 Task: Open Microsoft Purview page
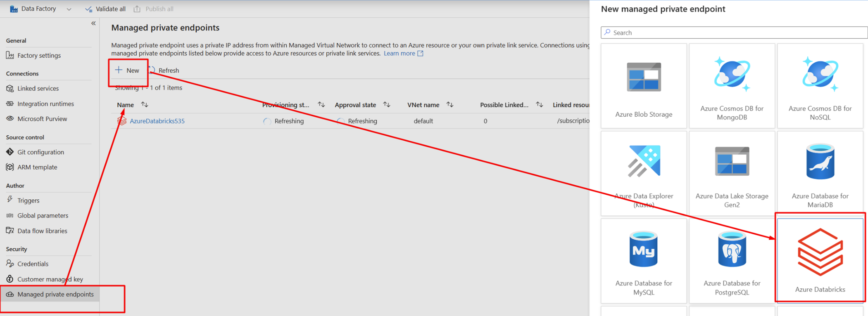(42, 119)
